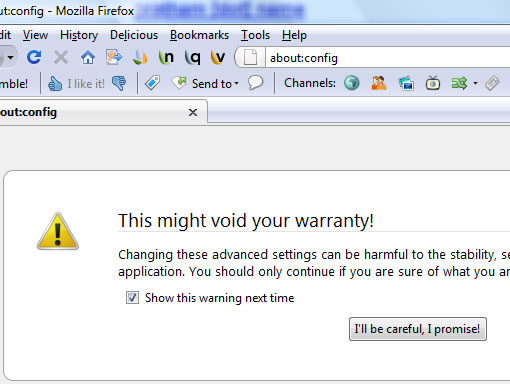Open the History menu
The height and width of the screenshot is (384, 510).
click(x=79, y=35)
